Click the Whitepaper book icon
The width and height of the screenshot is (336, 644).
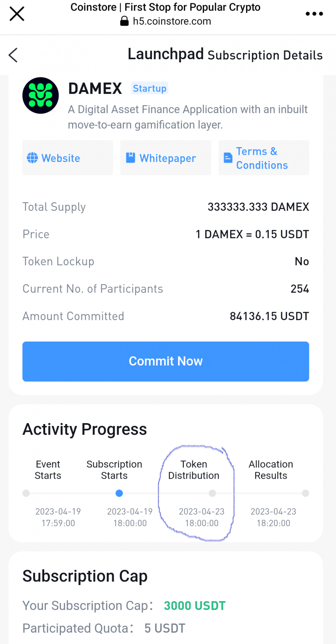click(130, 158)
